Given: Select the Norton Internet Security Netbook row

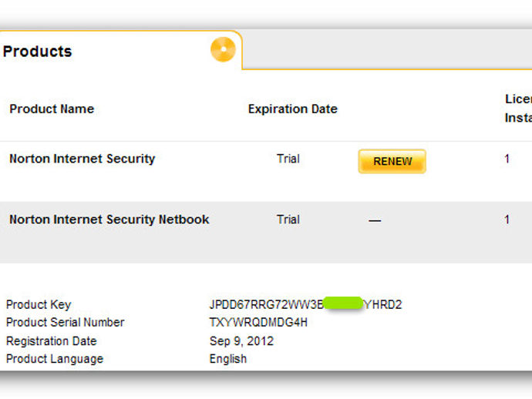Looking at the screenshot, I should coord(266,232).
